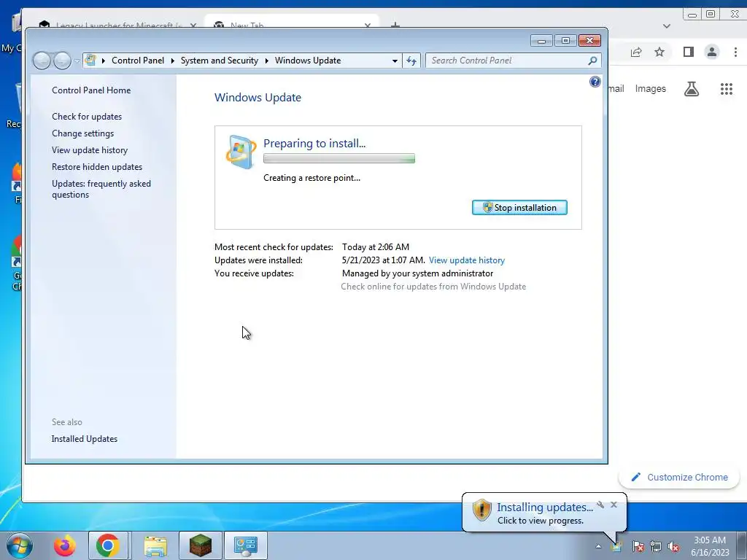This screenshot has height=560, width=747.
Task: Expand root arrow before Control Panel breadcrumb
Action: click(x=104, y=61)
